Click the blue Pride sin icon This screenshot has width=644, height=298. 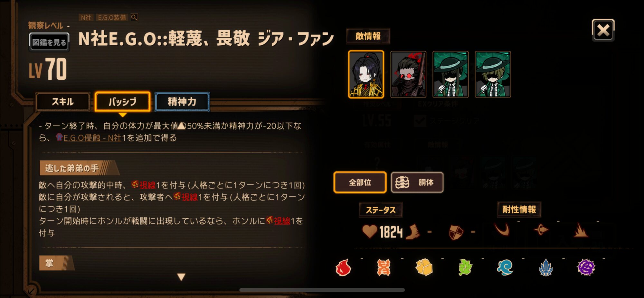click(546, 267)
